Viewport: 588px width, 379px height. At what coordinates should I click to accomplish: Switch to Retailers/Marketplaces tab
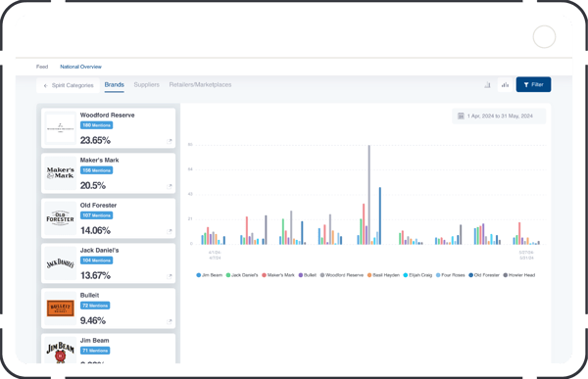coord(200,85)
